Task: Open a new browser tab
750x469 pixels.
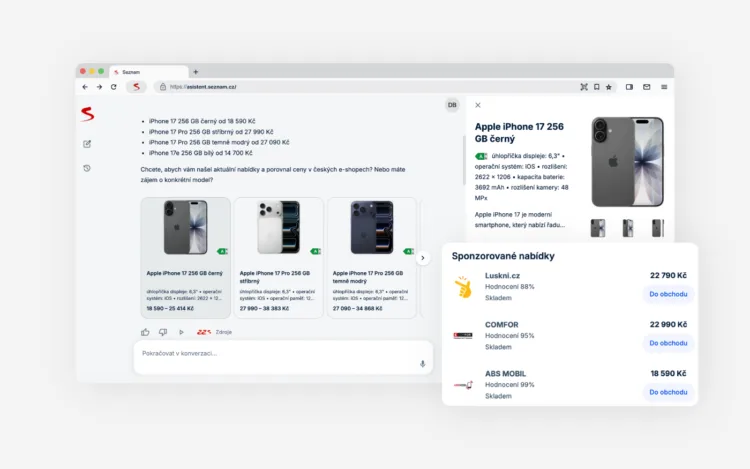Action: pyautogui.click(x=196, y=72)
